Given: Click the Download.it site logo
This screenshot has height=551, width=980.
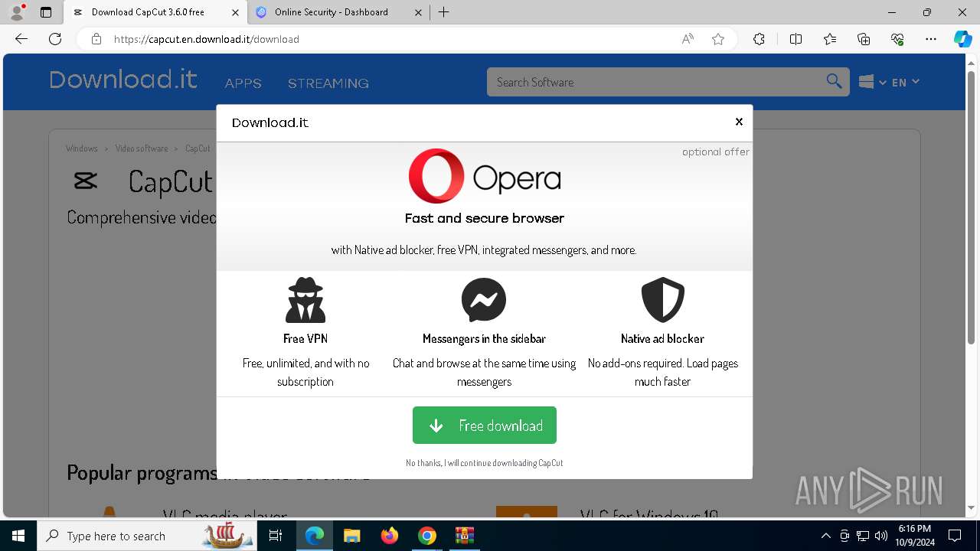Looking at the screenshot, I should 123,80.
